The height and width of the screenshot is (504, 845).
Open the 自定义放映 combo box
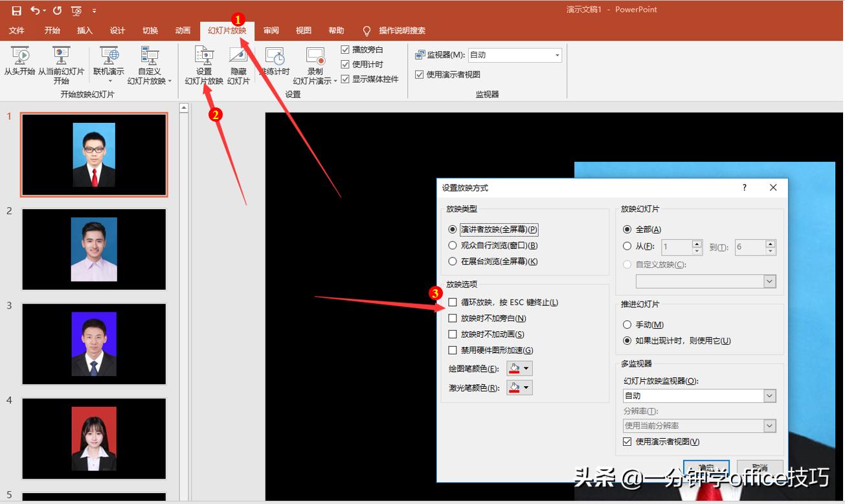pyautogui.click(x=769, y=281)
